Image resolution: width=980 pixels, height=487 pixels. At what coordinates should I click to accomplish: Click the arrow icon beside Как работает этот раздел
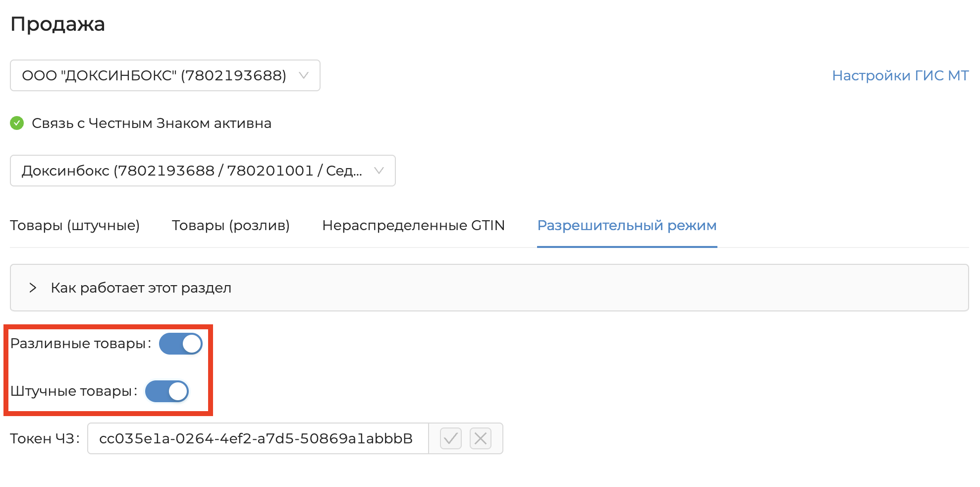click(33, 288)
